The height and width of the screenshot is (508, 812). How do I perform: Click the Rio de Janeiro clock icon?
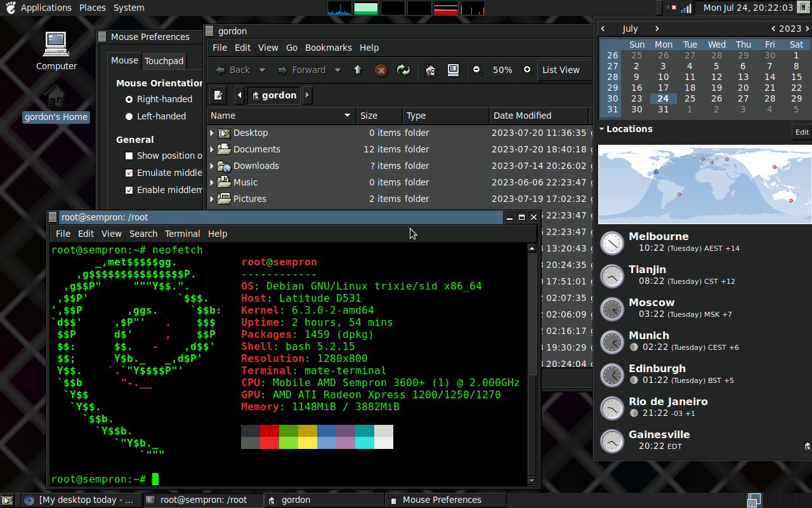(x=612, y=408)
